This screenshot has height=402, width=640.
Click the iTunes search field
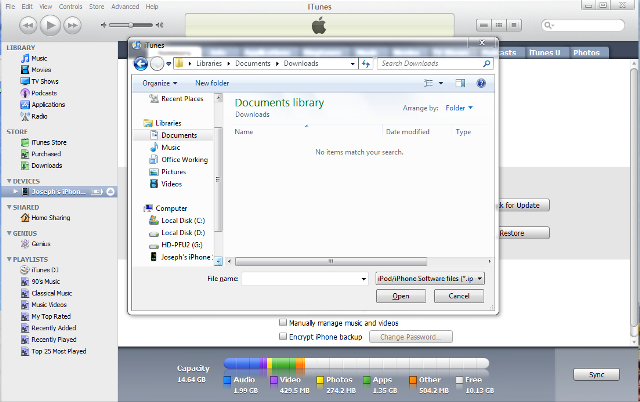582,25
